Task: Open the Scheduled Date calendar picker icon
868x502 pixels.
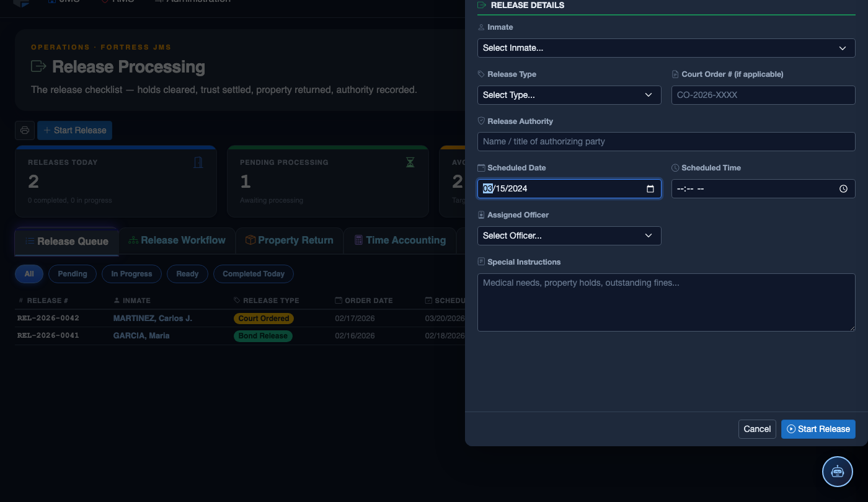Action: 650,188
